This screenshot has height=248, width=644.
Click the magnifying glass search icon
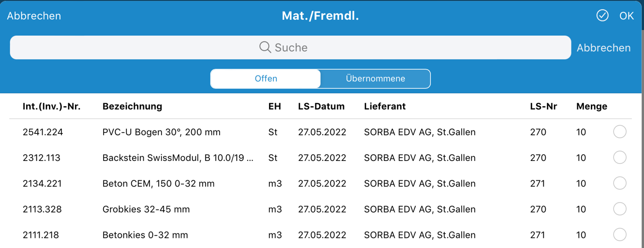pos(265,47)
